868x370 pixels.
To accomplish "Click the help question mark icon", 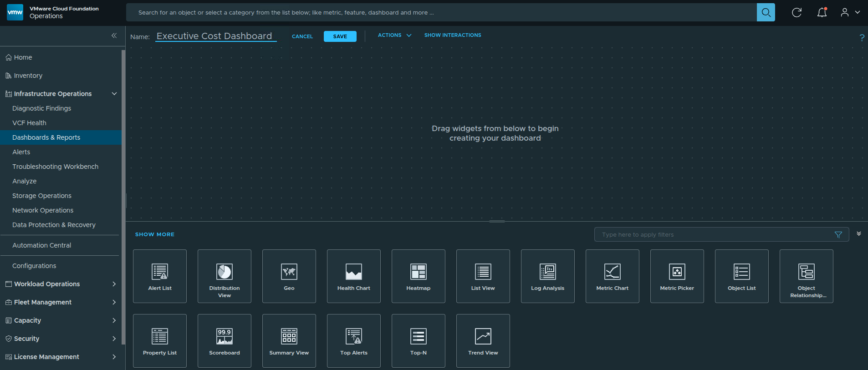I will click(862, 38).
